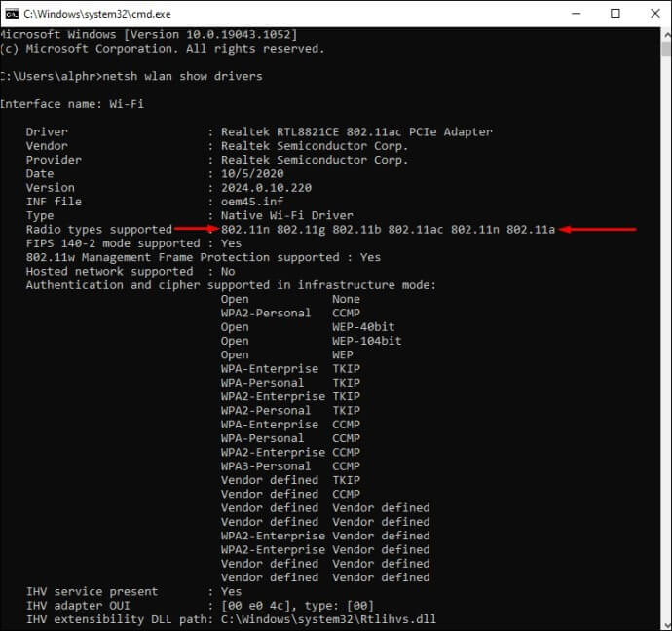The image size is (672, 631).
Task: Click the title text C:\Windows\system32\cmd.exe
Action: pyautogui.click(x=96, y=14)
